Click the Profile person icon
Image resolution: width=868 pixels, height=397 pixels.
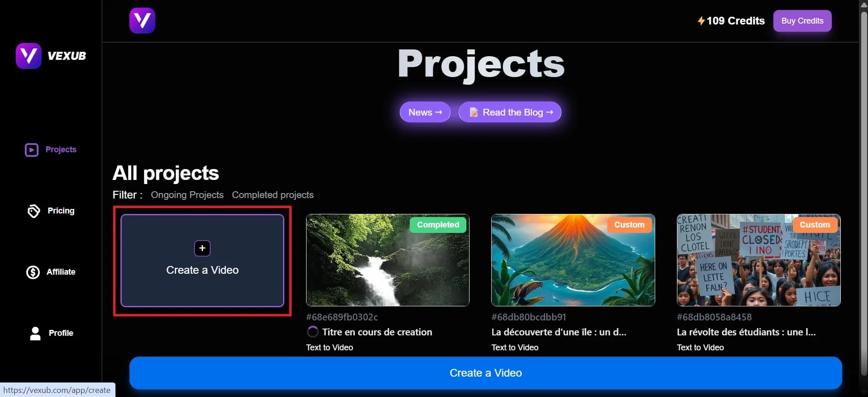[x=35, y=333]
